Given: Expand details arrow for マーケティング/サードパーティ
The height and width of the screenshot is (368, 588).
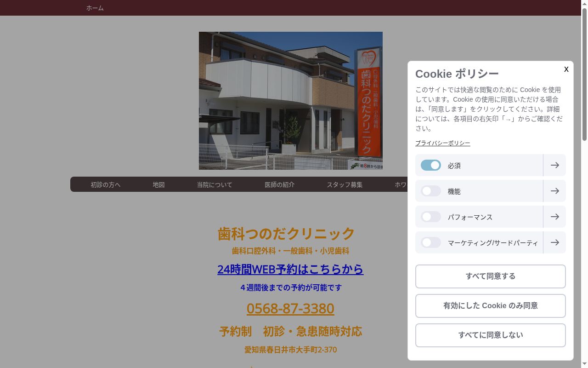Looking at the screenshot, I should click(x=554, y=242).
